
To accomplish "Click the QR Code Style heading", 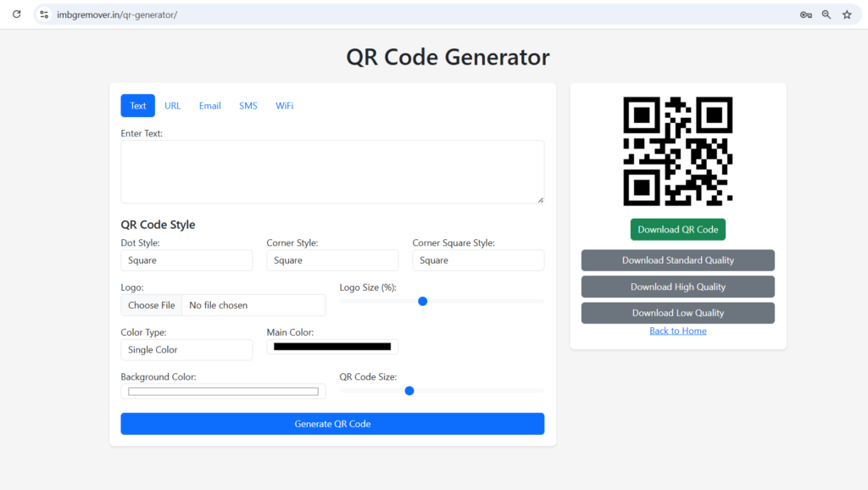I will (x=158, y=225).
